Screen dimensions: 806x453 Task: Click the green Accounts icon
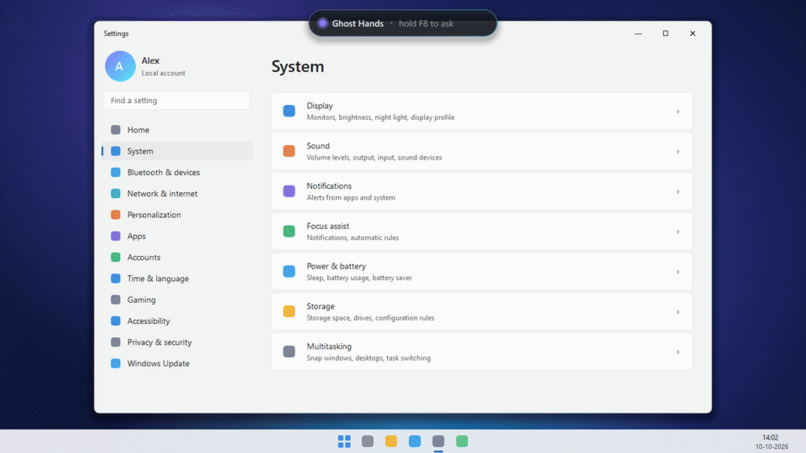[x=116, y=257]
